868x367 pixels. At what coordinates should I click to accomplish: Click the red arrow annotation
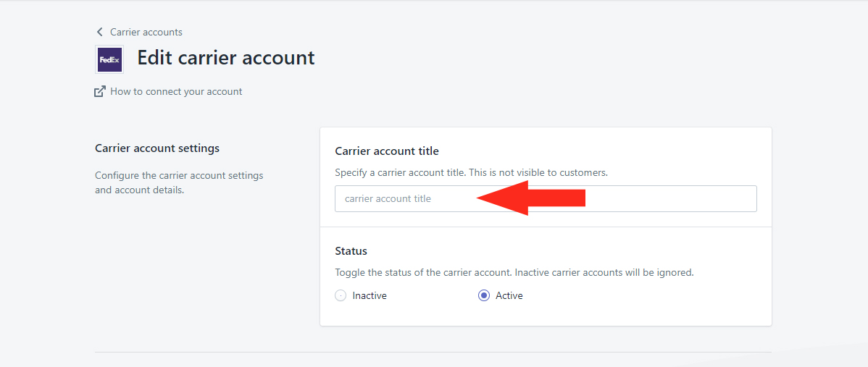530,198
